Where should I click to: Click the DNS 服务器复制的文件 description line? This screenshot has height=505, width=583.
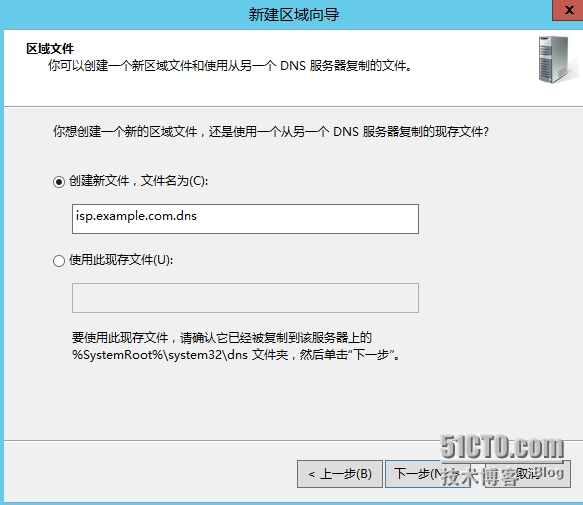click(230, 66)
